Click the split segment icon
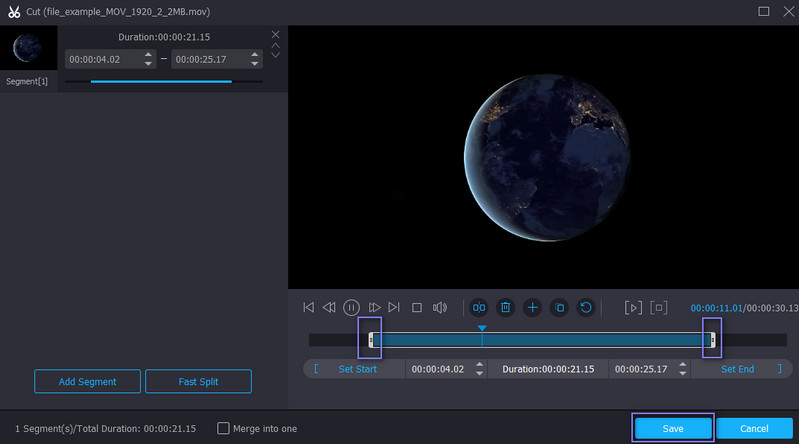The width and height of the screenshot is (799, 444). tap(479, 308)
